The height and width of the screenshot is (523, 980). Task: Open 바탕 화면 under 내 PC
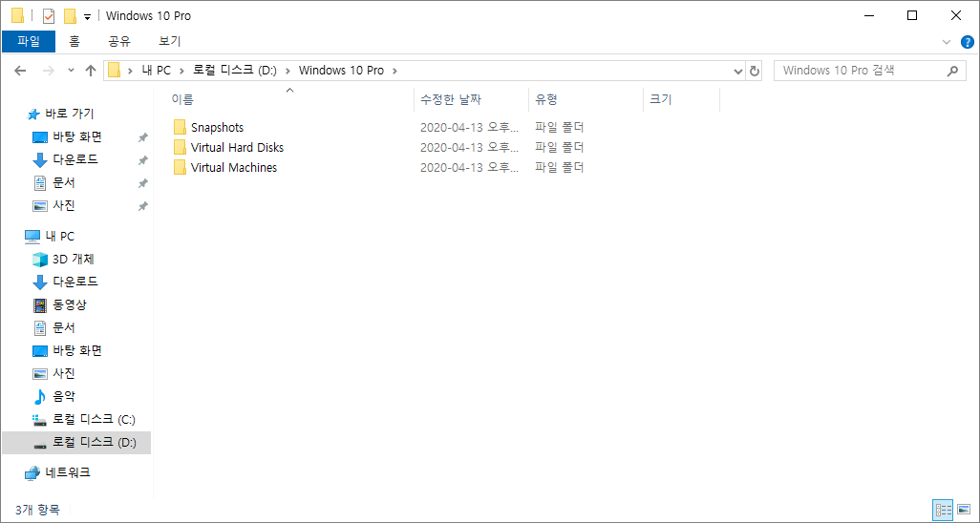pyautogui.click(x=76, y=350)
